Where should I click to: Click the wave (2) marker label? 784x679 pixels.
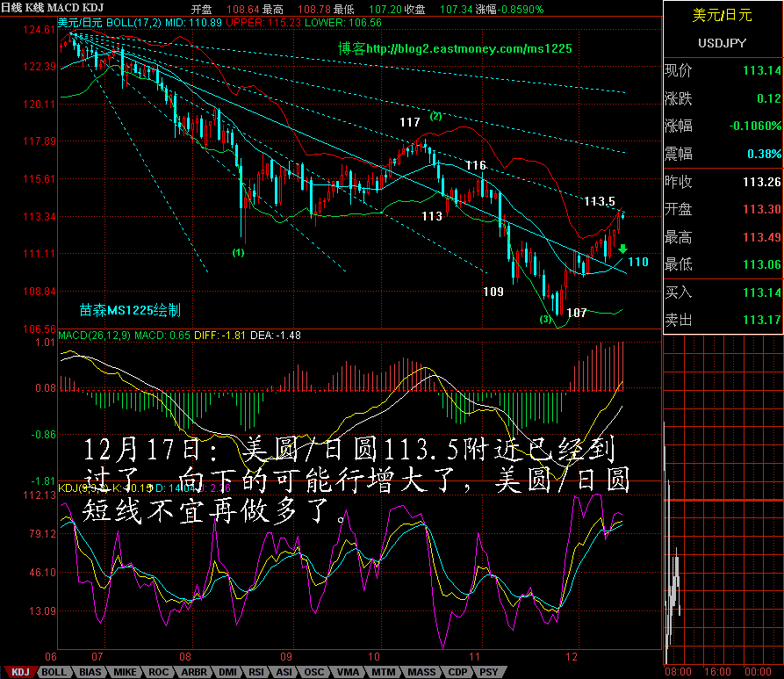(x=436, y=116)
